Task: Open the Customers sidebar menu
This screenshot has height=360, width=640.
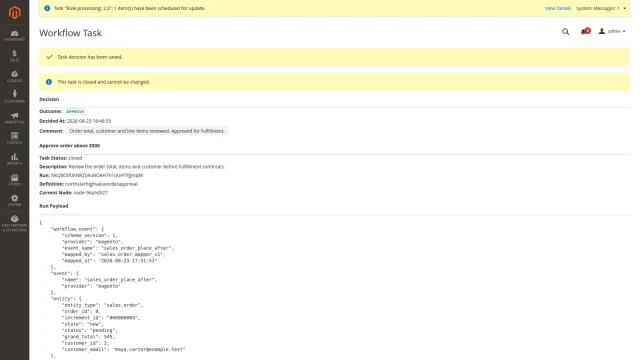Action: [x=14, y=97]
